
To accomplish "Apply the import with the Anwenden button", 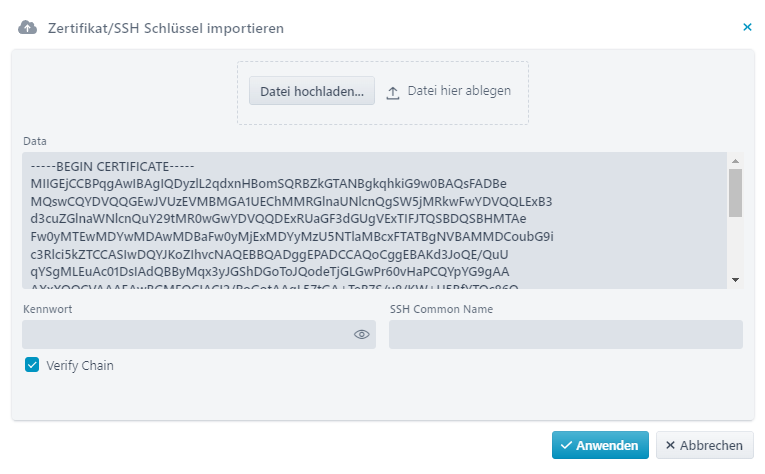I will pyautogui.click(x=600, y=445).
